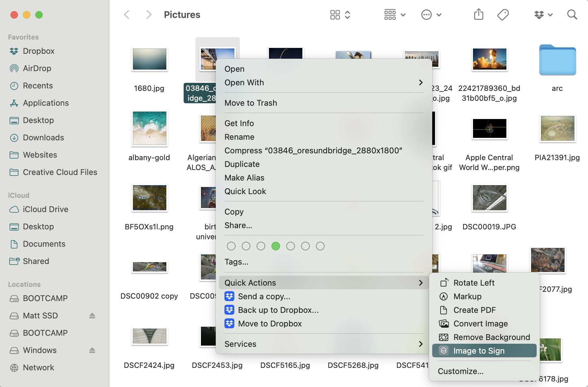This screenshot has width=588, height=387.
Task: Open the action ellipsis menu dropdown
Action: click(431, 15)
